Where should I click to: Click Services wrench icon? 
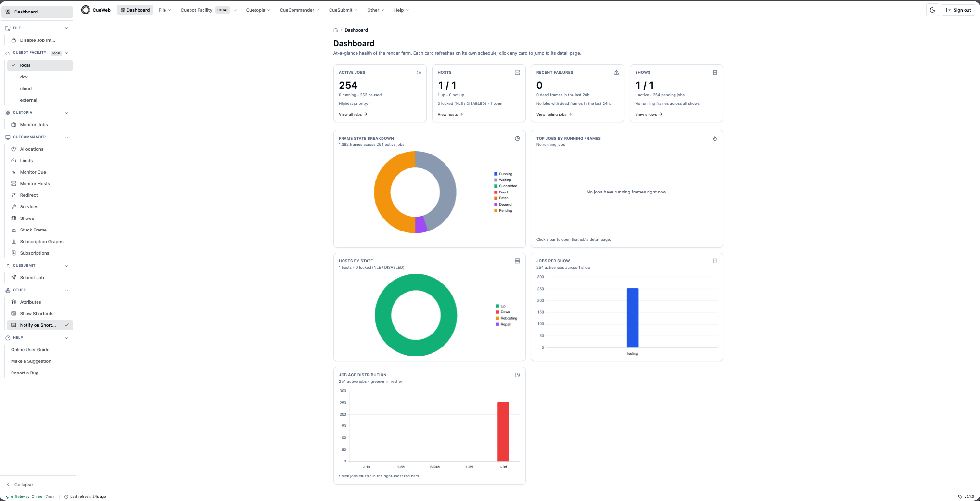pyautogui.click(x=14, y=207)
